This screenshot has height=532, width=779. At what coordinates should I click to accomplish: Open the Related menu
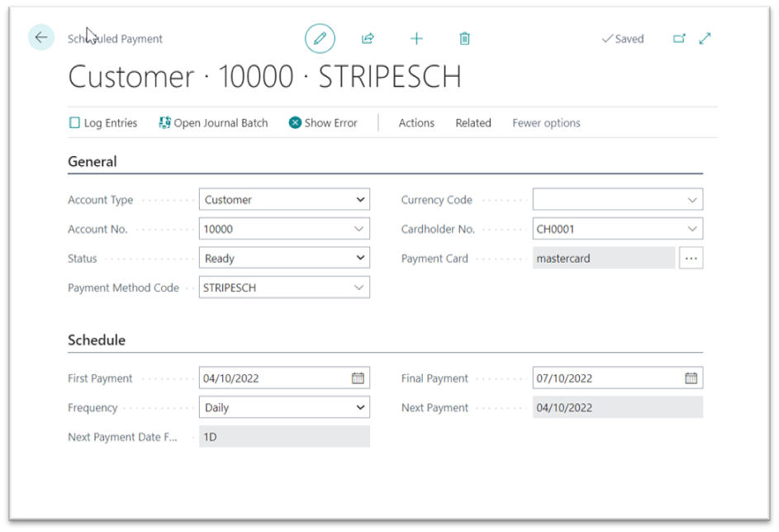point(473,122)
